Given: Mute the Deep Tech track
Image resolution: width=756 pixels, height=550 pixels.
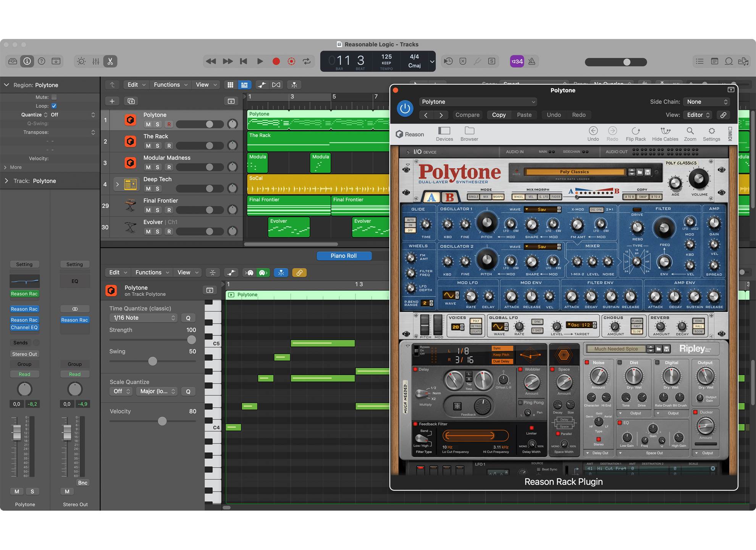Looking at the screenshot, I should [x=148, y=189].
